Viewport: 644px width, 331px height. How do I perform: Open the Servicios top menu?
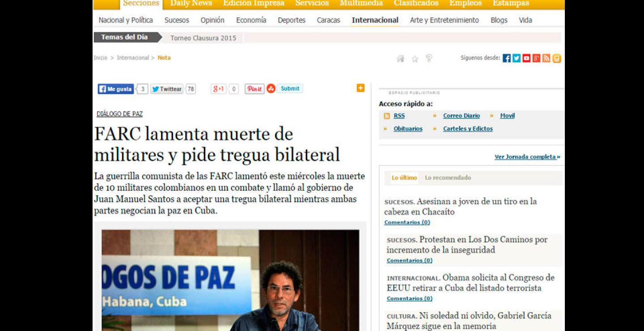pyautogui.click(x=312, y=4)
